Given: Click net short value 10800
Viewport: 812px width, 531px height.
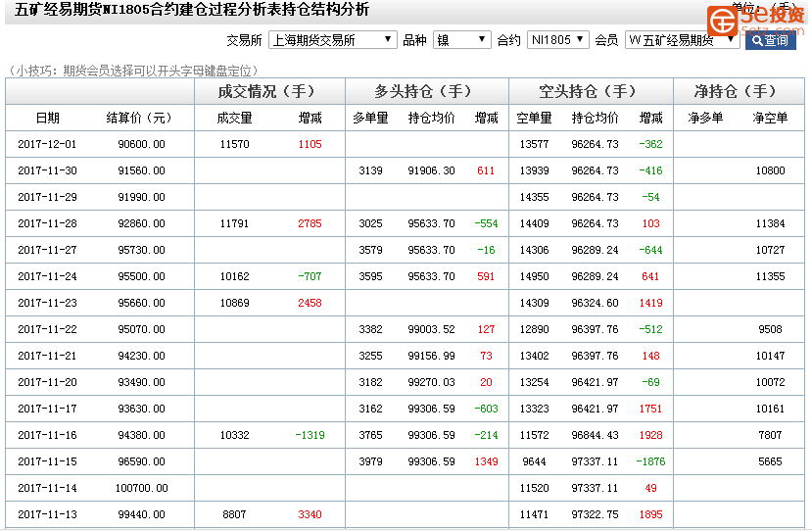Looking at the screenshot, I should [770, 170].
